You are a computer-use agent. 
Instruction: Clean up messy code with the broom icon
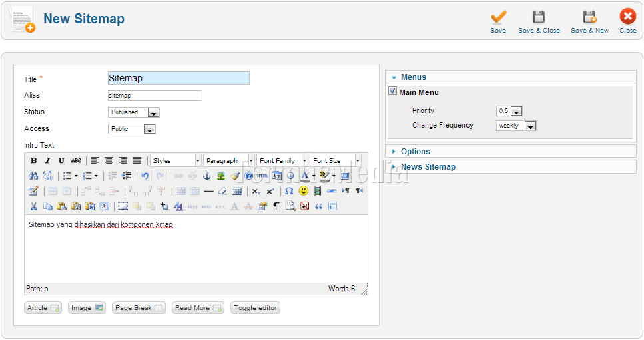[x=235, y=176]
